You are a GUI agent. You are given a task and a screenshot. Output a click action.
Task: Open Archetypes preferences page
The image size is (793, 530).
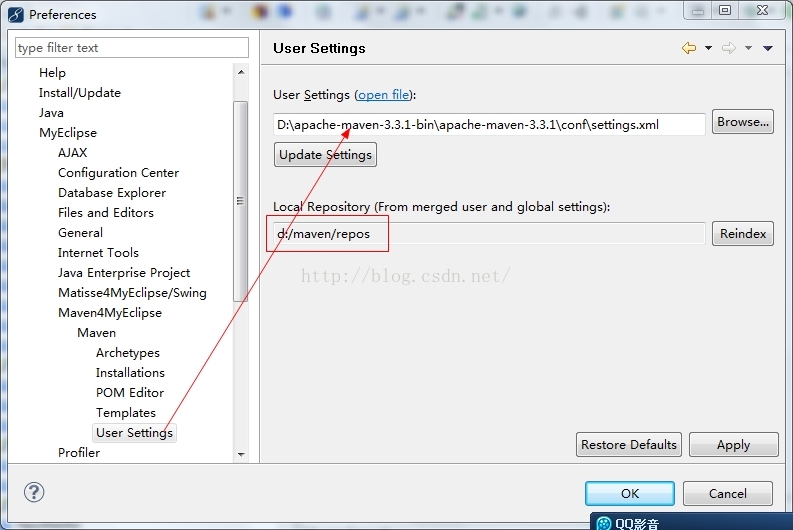click(x=127, y=353)
